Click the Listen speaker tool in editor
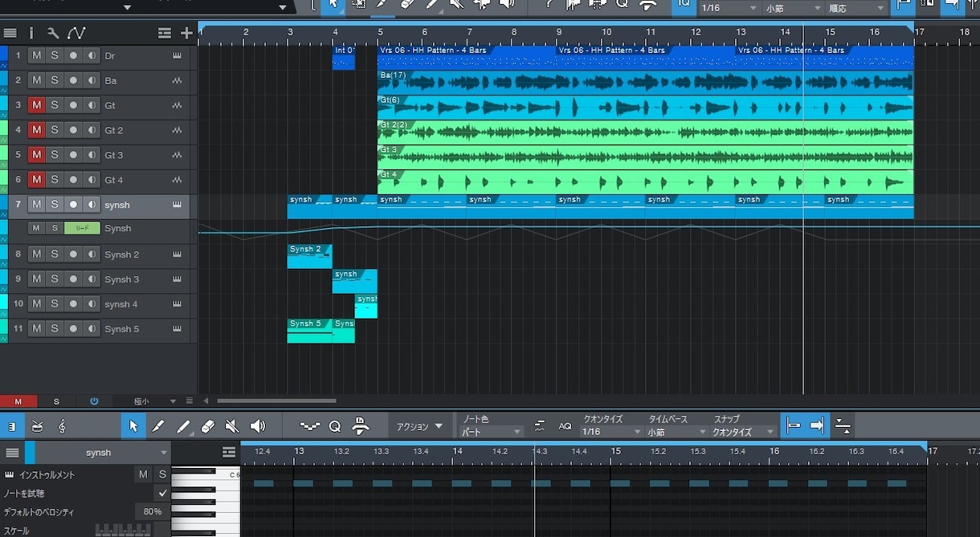Viewport: 980px width, 537px height. pyautogui.click(x=257, y=426)
